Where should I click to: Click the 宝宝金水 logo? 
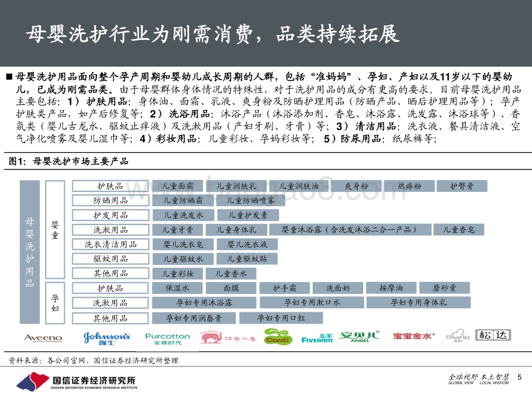(x=413, y=336)
